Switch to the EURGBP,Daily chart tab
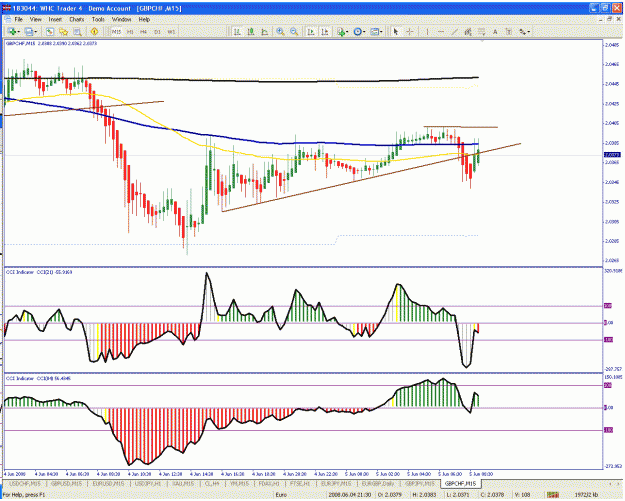 [x=378, y=483]
